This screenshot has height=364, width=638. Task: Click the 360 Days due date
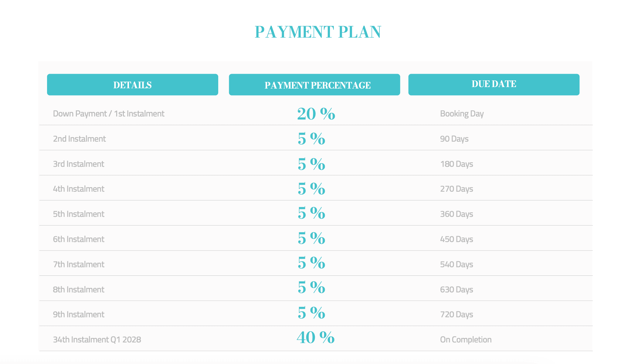456,214
